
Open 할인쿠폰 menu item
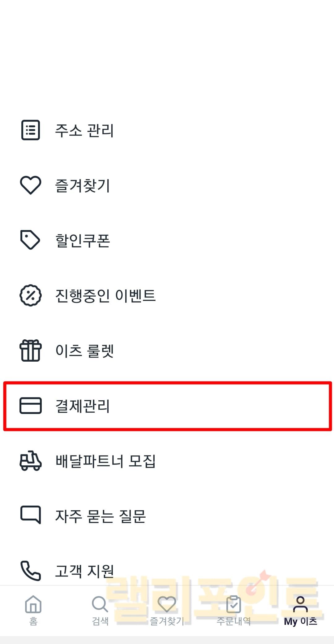[83, 241]
